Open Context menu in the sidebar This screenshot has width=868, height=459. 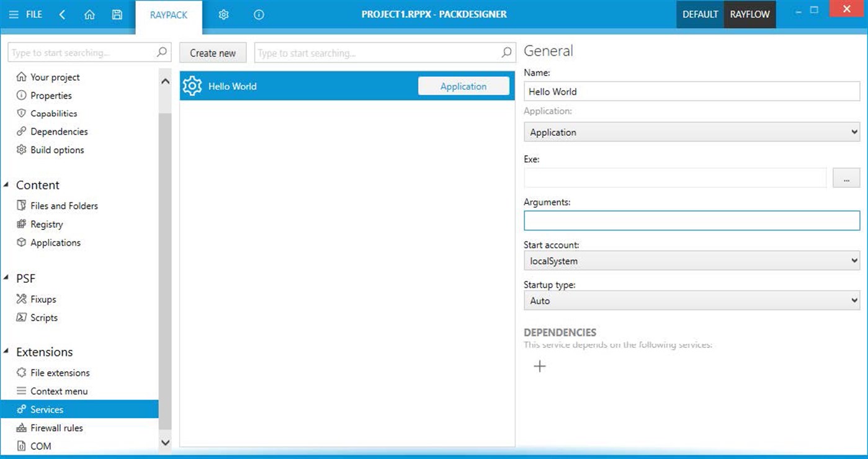point(59,391)
